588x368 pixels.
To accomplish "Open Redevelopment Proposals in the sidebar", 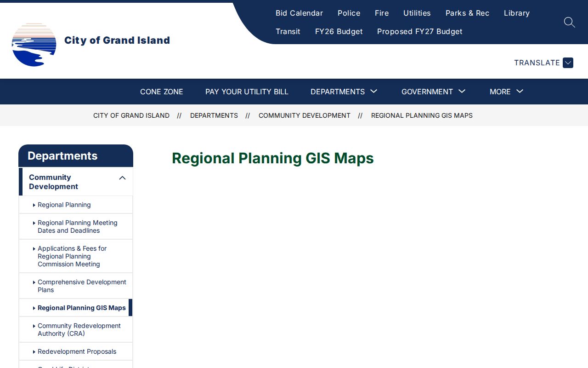I will [77, 351].
